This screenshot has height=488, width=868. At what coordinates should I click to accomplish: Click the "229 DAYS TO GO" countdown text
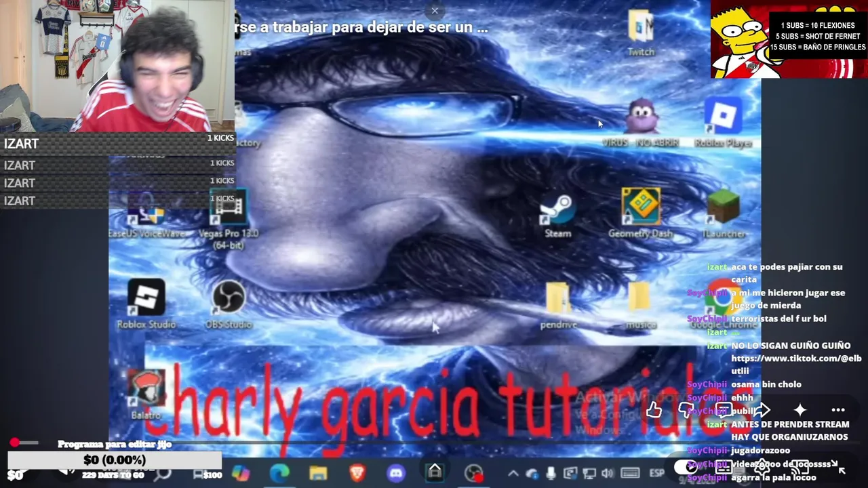tap(113, 475)
